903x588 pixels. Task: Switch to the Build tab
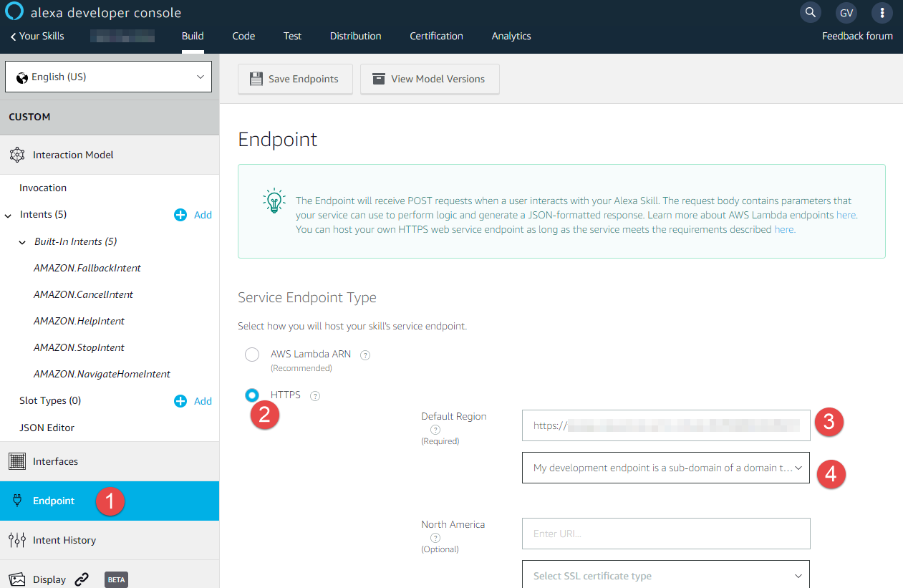pos(193,36)
